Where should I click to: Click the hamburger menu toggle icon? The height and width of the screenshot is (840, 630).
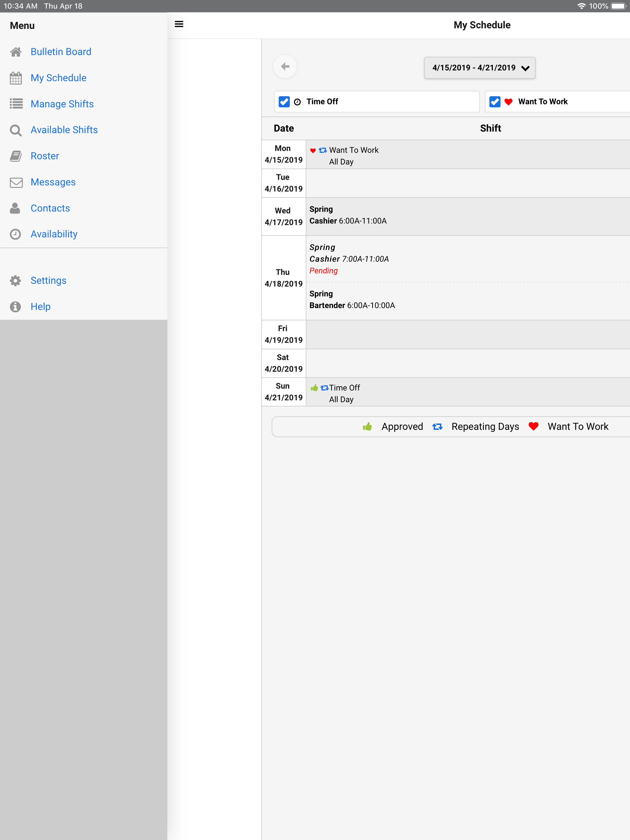click(179, 24)
